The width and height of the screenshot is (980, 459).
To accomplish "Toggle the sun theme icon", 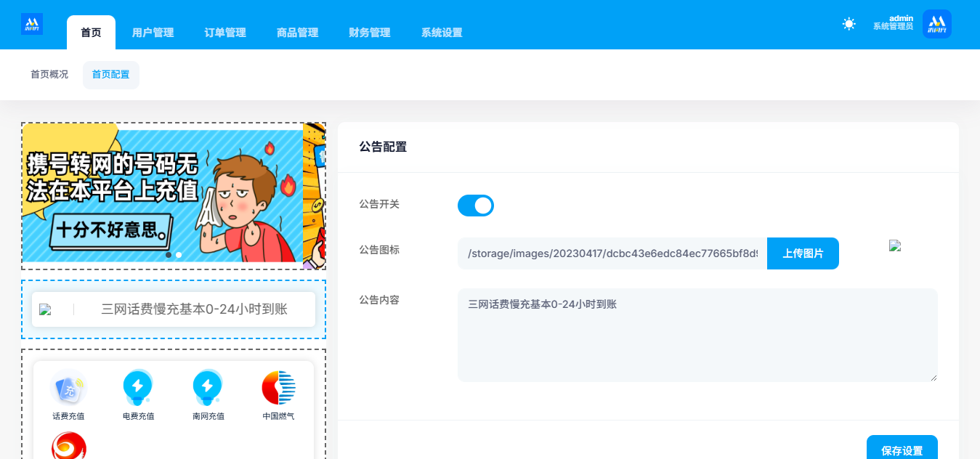I will pyautogui.click(x=849, y=24).
